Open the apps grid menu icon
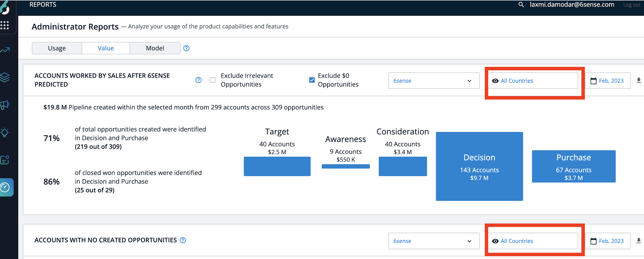 click(x=4, y=25)
